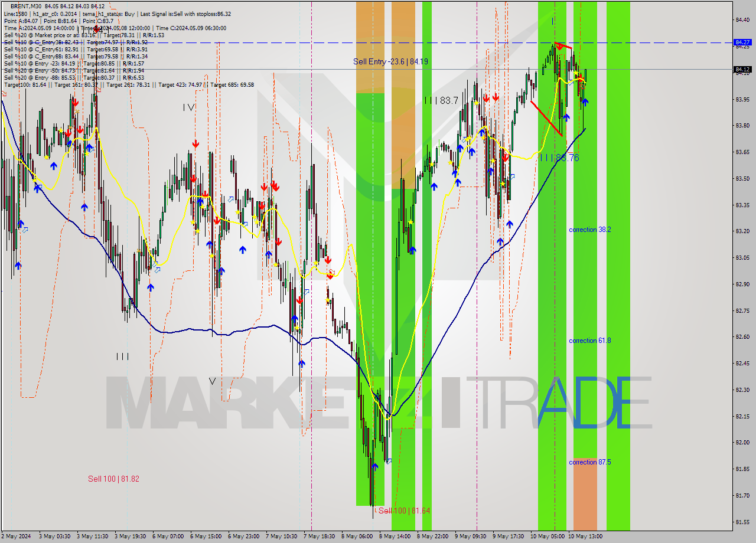Click the '9 May 09:30' time label

coord(470,537)
